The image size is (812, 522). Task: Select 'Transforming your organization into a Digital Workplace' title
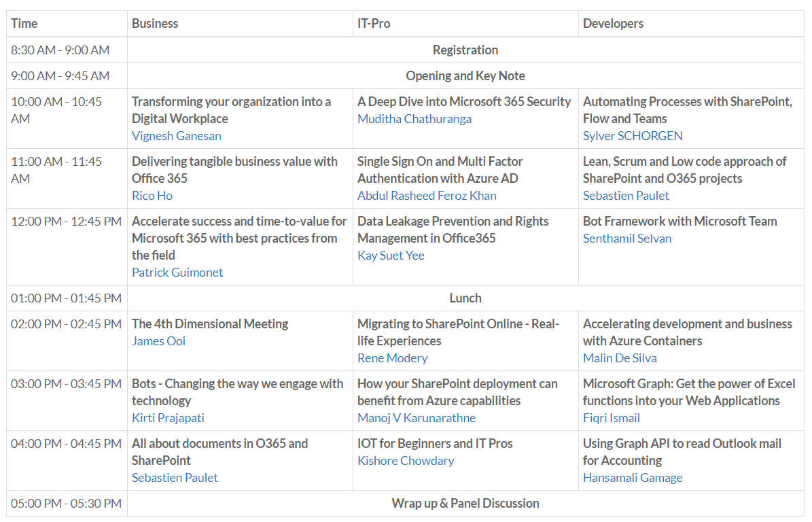tap(231, 110)
